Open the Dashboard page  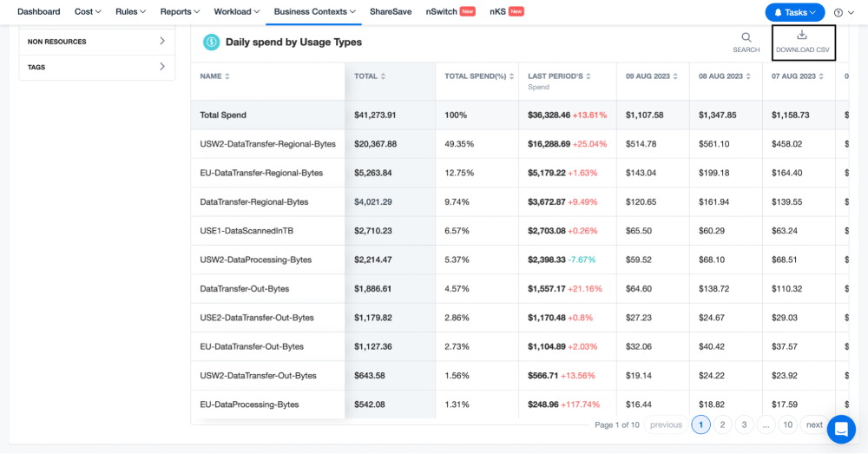(39, 11)
